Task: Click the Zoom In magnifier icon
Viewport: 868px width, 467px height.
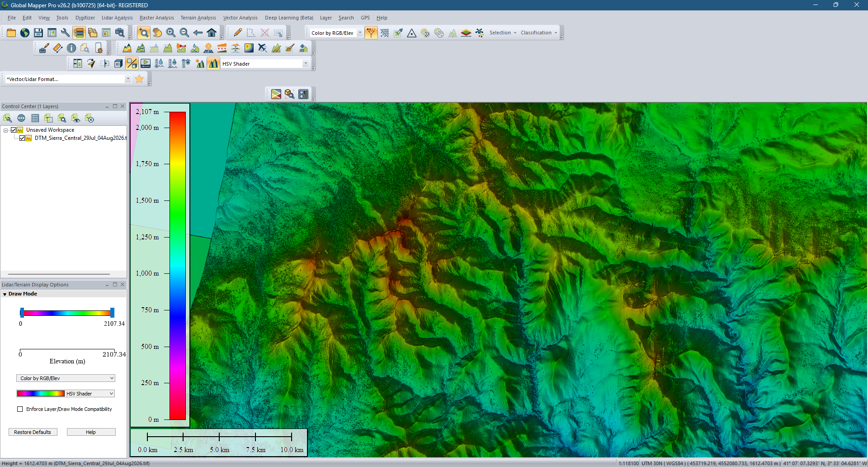Action: (x=171, y=33)
